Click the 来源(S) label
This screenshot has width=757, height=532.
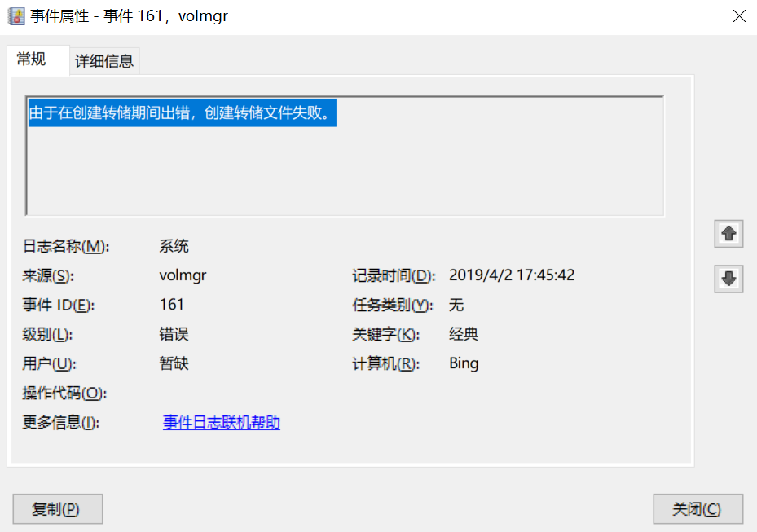(x=48, y=275)
